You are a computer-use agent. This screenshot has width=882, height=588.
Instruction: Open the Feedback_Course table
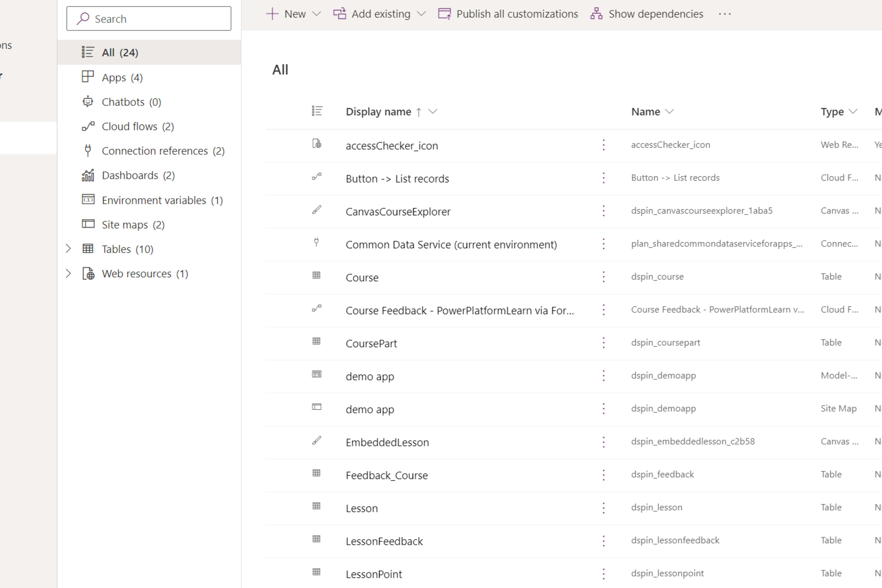387,475
